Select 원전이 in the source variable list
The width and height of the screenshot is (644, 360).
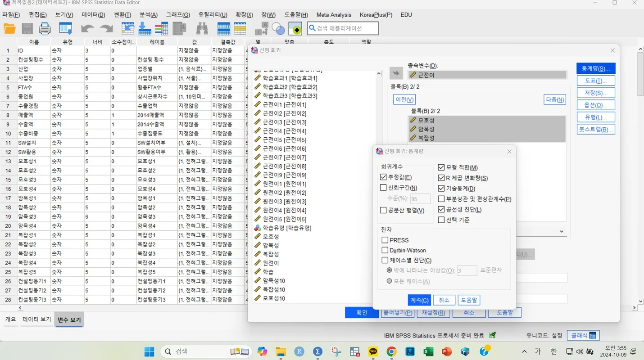pos(271,263)
